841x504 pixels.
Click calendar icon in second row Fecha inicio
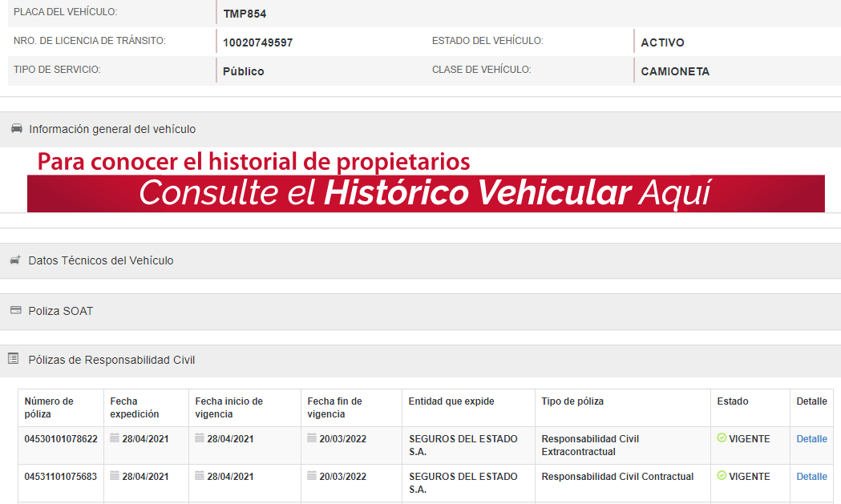[x=200, y=476]
